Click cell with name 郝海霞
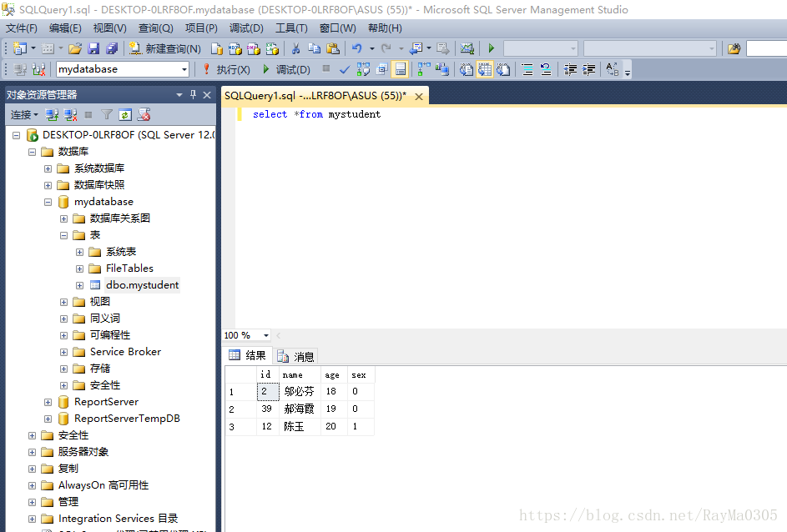Screen dimensions: 787x532 300,409
